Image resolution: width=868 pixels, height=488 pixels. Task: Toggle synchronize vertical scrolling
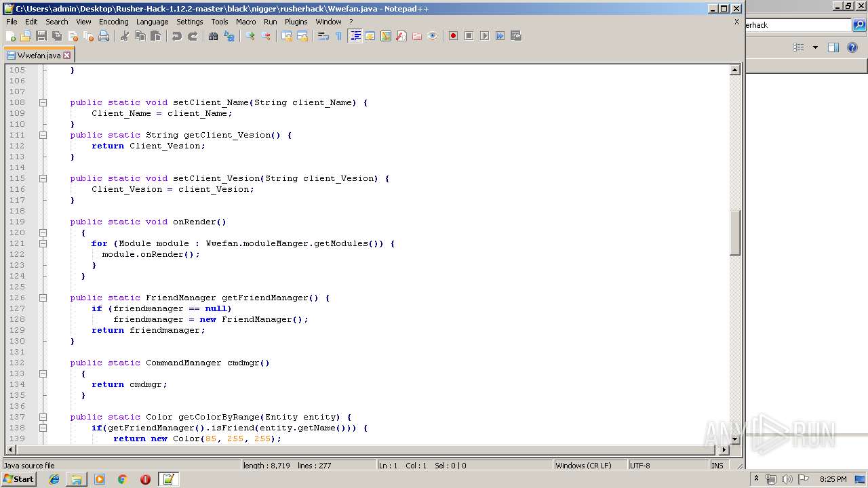coord(287,36)
